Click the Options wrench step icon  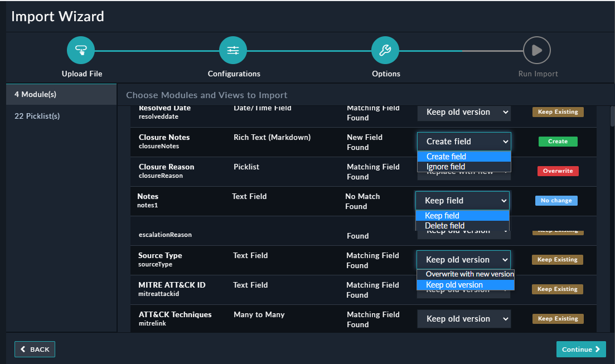(385, 50)
